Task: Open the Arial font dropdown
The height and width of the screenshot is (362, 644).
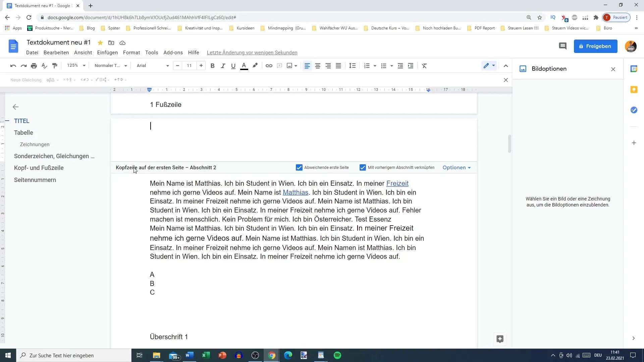Action: point(153,66)
